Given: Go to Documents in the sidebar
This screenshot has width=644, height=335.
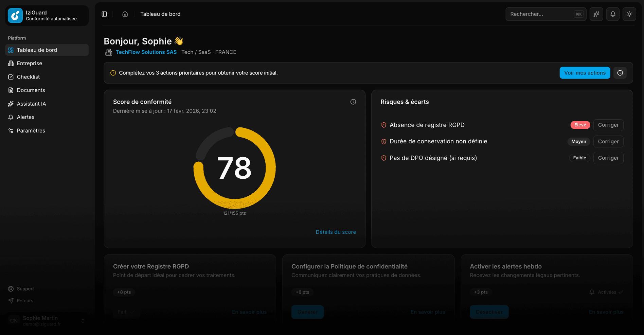Looking at the screenshot, I should [31, 90].
